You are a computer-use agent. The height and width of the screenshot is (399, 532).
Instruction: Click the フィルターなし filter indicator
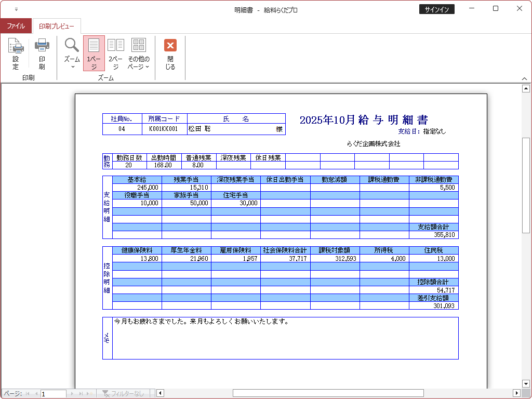click(123, 394)
